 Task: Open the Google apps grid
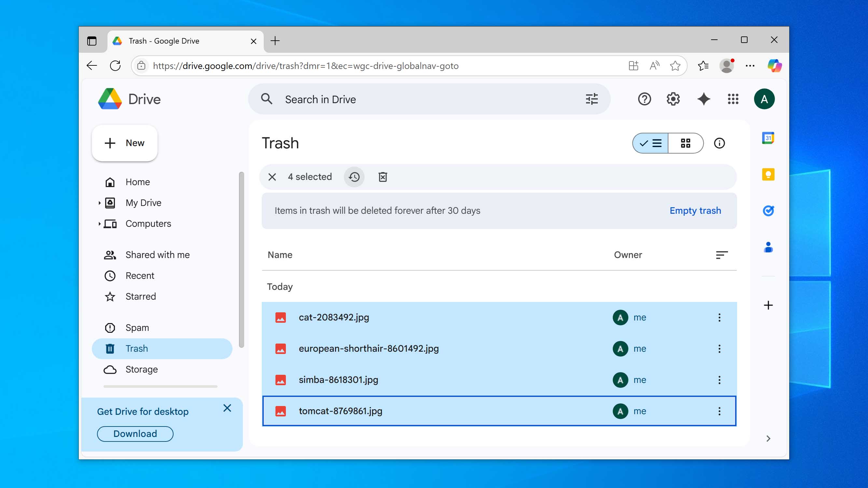(733, 99)
